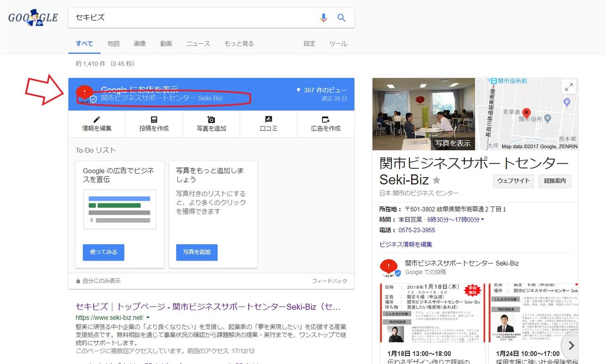Switch to the 地図 tab
The image size is (605, 364).
click(113, 43)
